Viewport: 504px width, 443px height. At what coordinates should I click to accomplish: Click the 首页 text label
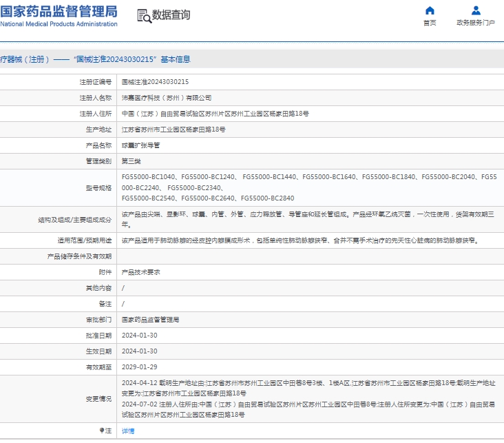tap(430, 23)
